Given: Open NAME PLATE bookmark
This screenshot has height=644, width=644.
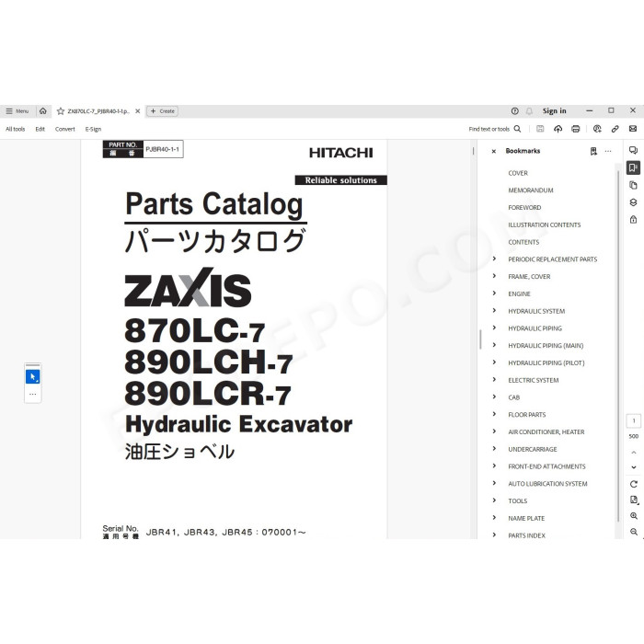Looking at the screenshot, I should pyautogui.click(x=526, y=518).
